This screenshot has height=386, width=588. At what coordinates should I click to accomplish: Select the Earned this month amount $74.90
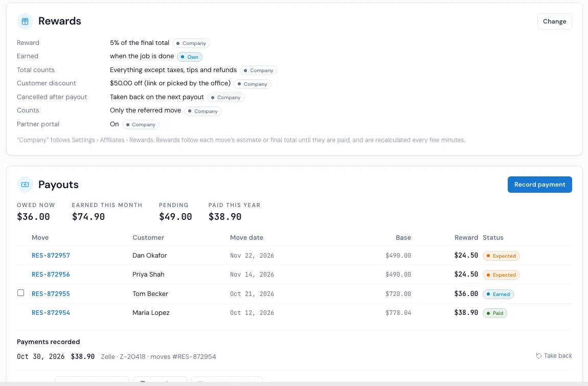pyautogui.click(x=88, y=217)
